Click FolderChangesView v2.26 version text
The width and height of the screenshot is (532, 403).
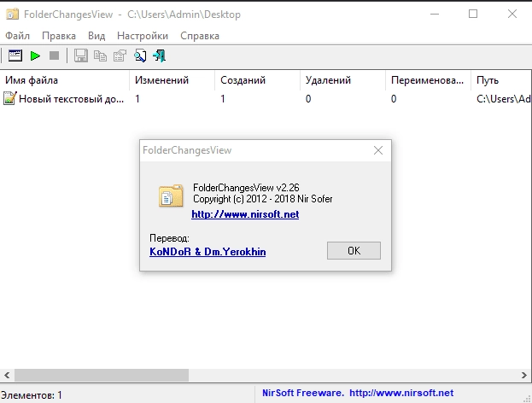[246, 188]
